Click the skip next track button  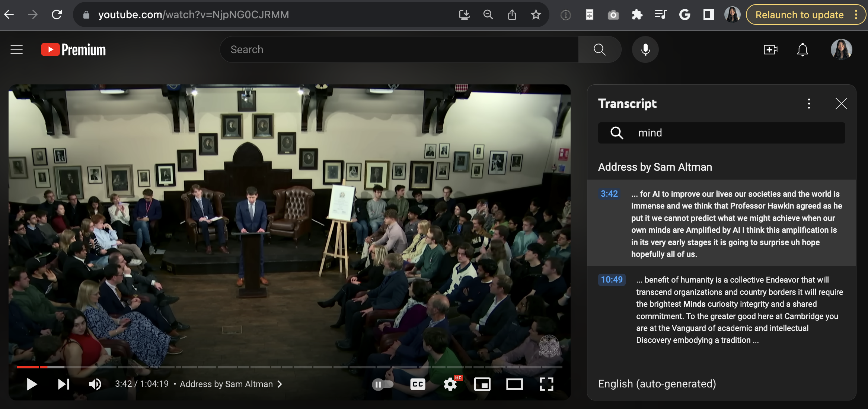pos(63,384)
